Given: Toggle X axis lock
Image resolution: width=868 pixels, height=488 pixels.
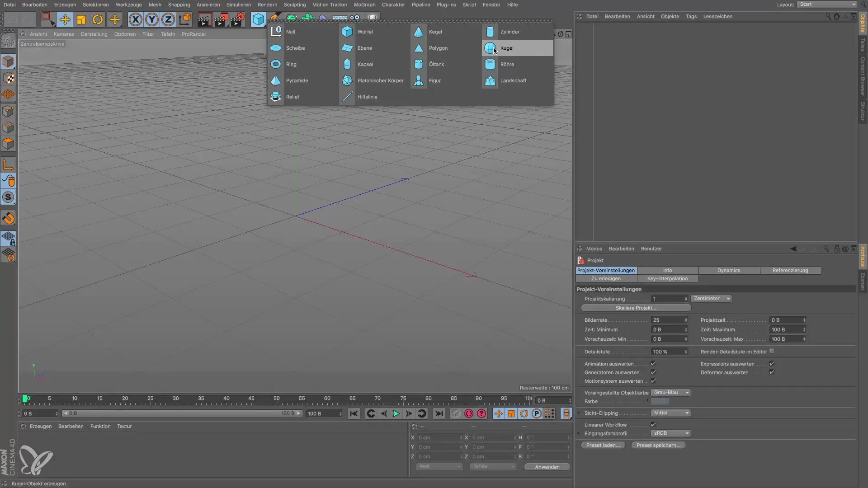Looking at the screenshot, I should click(136, 19).
